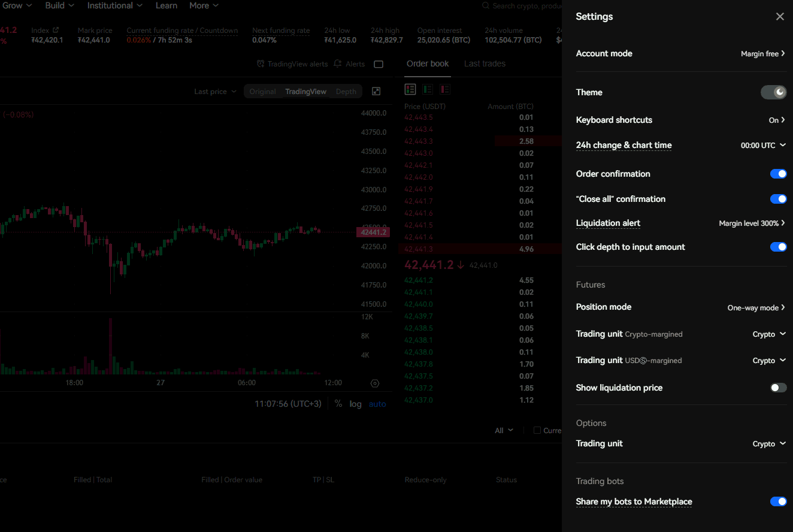Image resolution: width=793 pixels, height=532 pixels.
Task: Open the More menu
Action: pos(204,5)
